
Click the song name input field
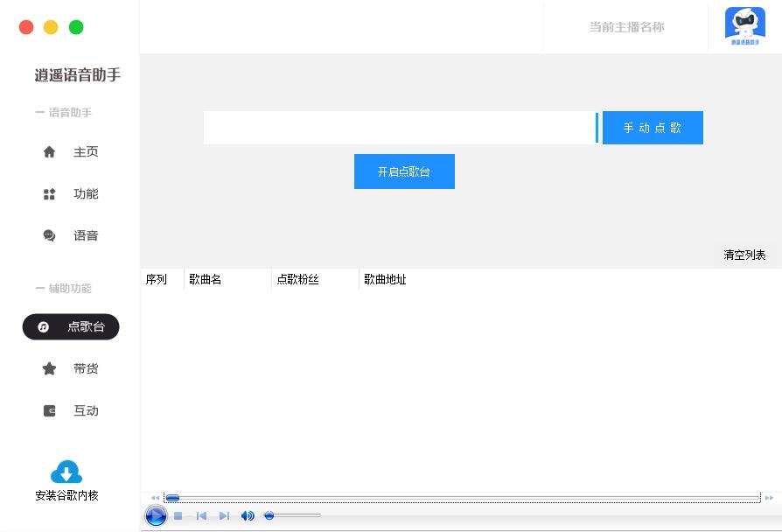[399, 128]
